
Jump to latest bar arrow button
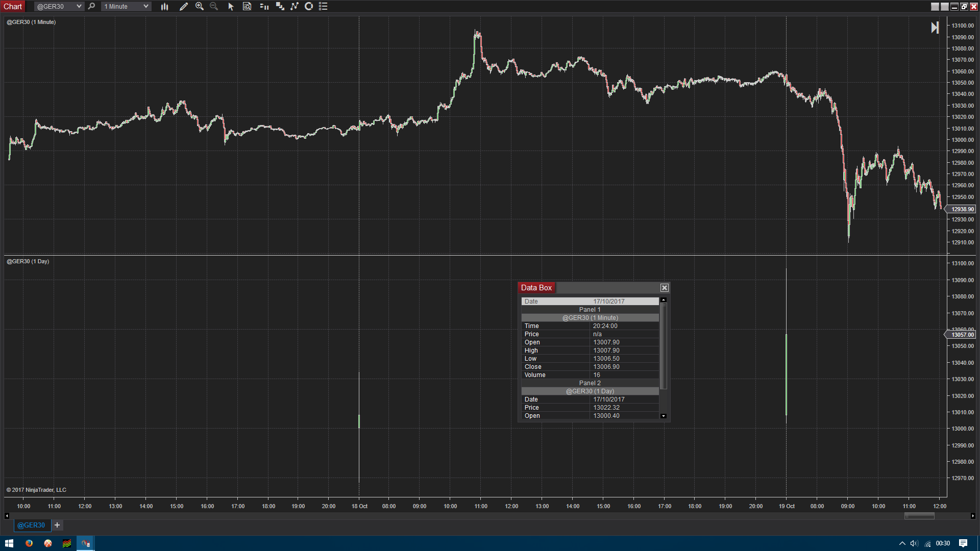(935, 28)
